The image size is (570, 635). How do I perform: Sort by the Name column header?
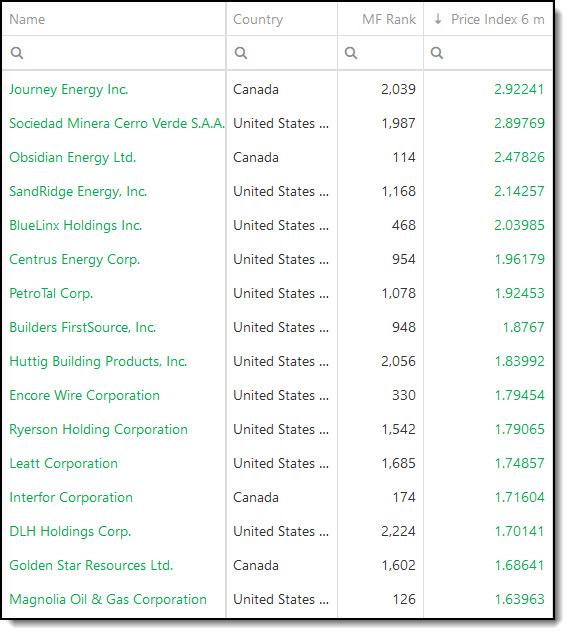[27, 19]
